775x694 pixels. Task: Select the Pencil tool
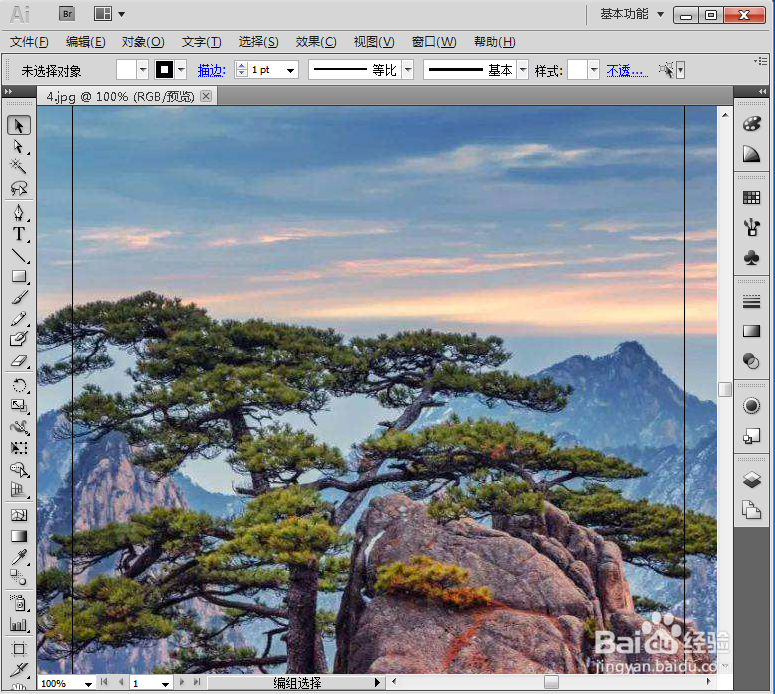coord(19,319)
